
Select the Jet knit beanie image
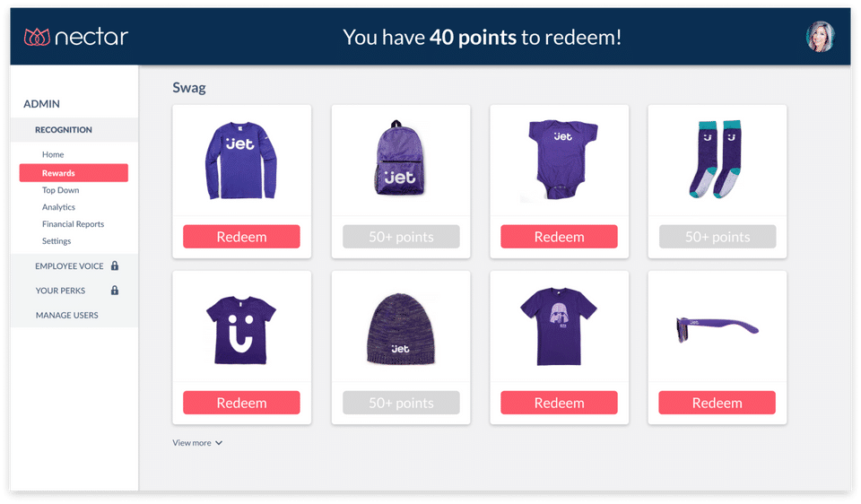[400, 326]
